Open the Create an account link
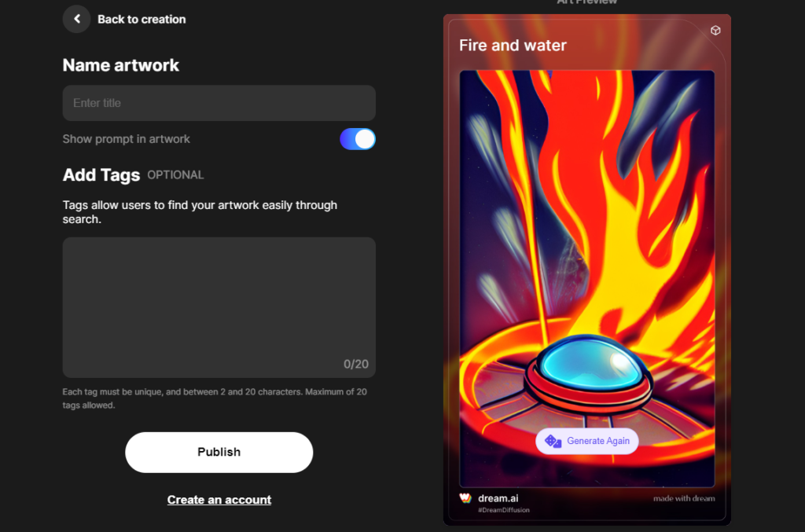The width and height of the screenshot is (805, 532). click(x=219, y=500)
